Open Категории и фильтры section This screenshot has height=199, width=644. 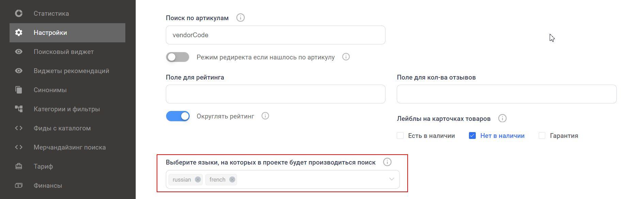(67, 109)
